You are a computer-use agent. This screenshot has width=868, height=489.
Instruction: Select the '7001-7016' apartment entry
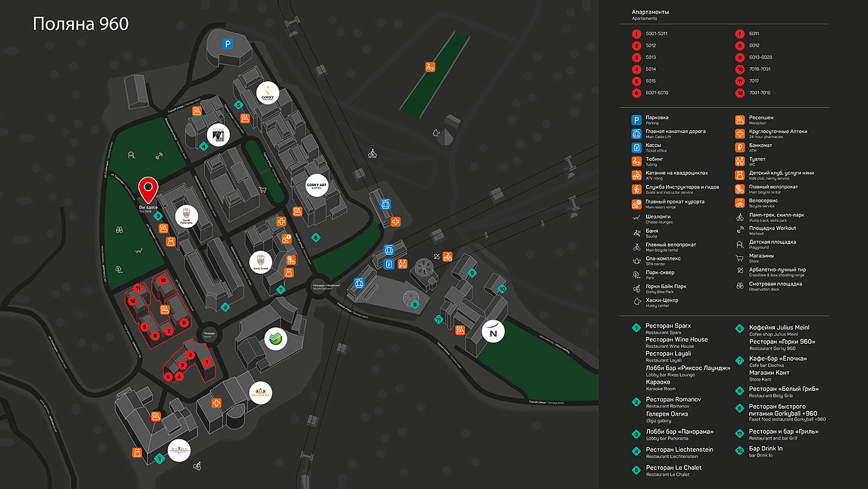[x=759, y=92]
